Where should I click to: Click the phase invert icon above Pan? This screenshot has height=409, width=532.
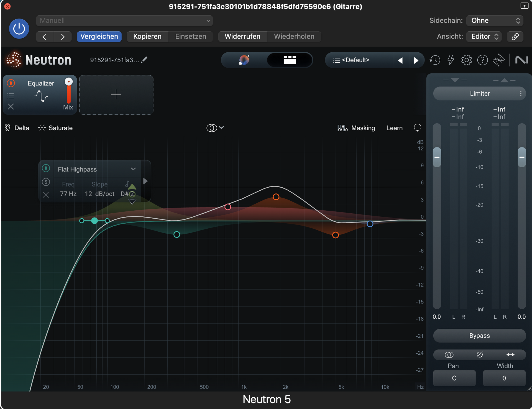tap(480, 355)
